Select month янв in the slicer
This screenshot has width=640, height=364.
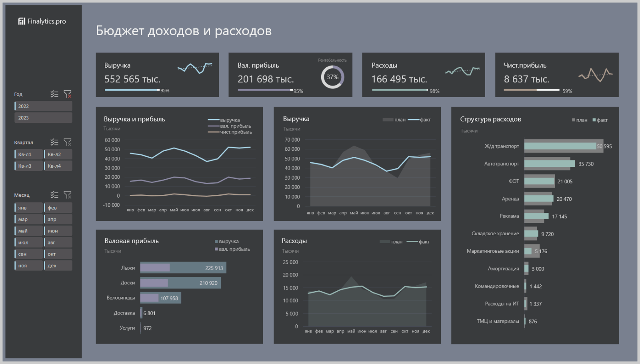pos(28,208)
